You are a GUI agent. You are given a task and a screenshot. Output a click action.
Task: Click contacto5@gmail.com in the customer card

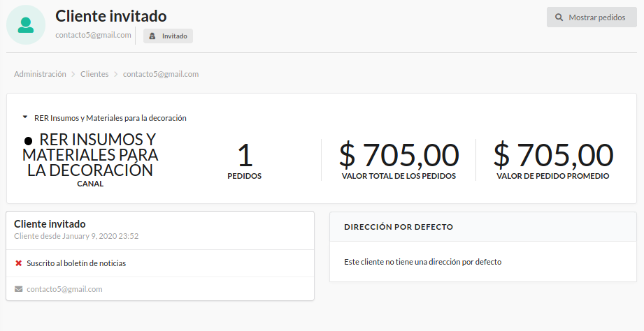click(64, 289)
